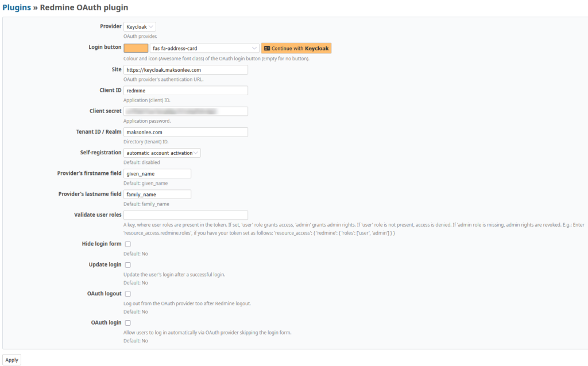Click the OAuth login label
Viewport: 588px width, 366px height.
[106, 322]
